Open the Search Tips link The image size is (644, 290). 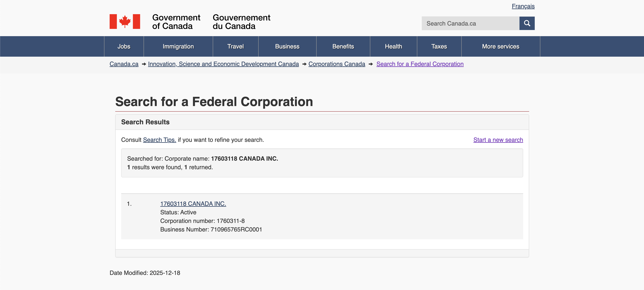(159, 140)
